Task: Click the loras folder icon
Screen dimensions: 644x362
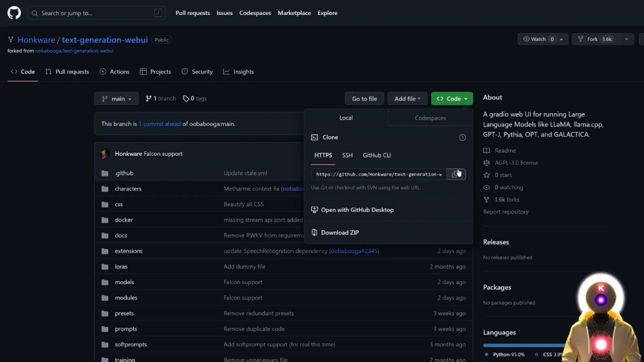Action: pos(105,266)
